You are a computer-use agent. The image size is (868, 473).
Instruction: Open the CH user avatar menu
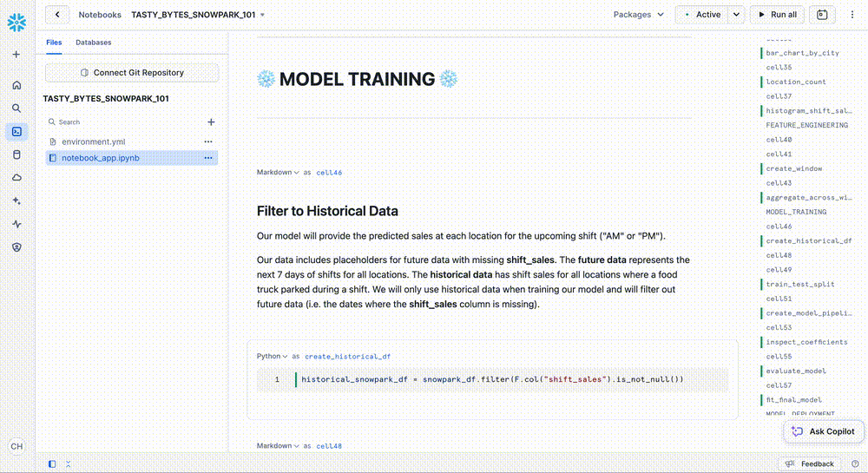[x=16, y=446]
